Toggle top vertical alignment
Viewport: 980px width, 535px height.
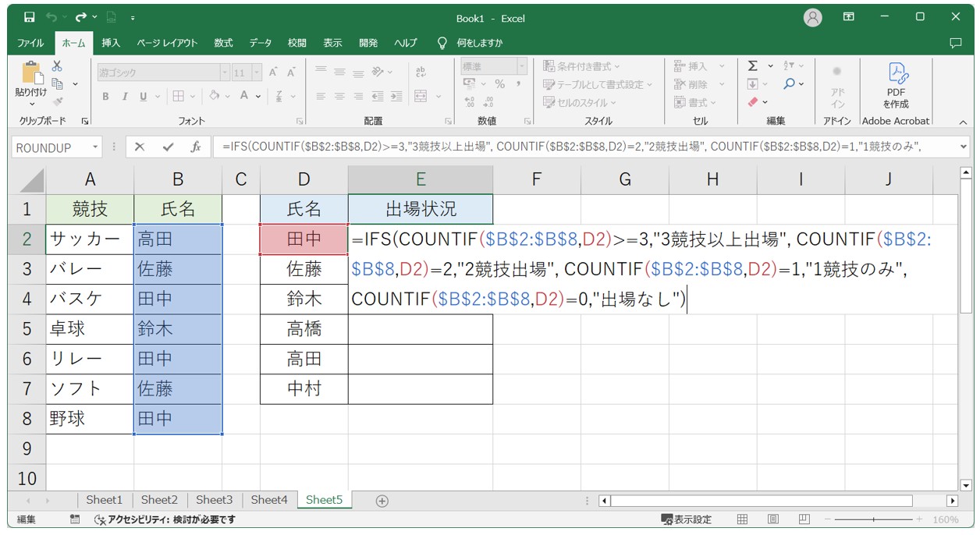[x=320, y=71]
